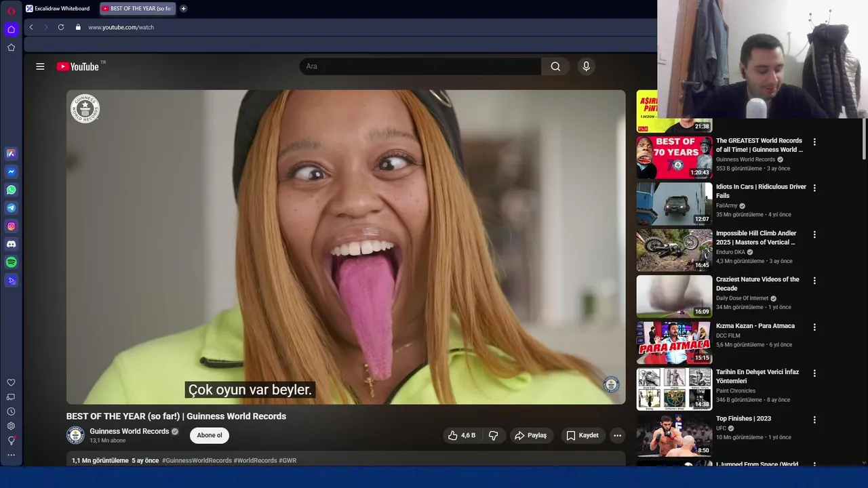Image resolution: width=868 pixels, height=488 pixels.
Task: Go to the YouTube home logo
Action: click(x=78, y=66)
